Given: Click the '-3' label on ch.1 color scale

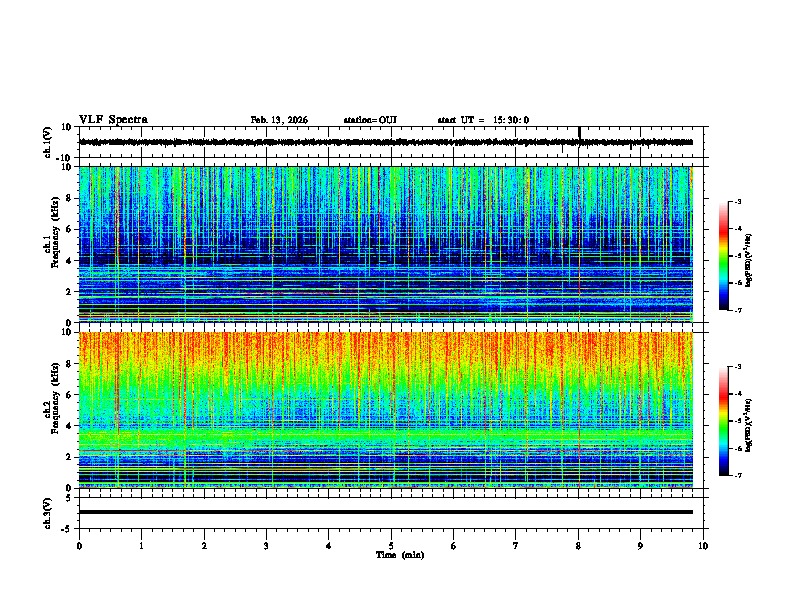Looking at the screenshot, I should 737,202.
